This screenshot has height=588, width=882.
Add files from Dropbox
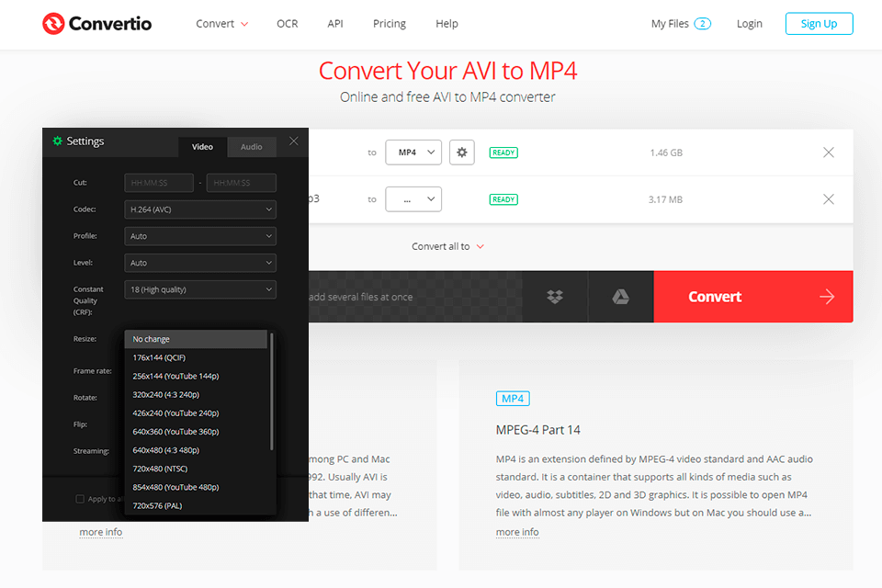pyautogui.click(x=554, y=296)
